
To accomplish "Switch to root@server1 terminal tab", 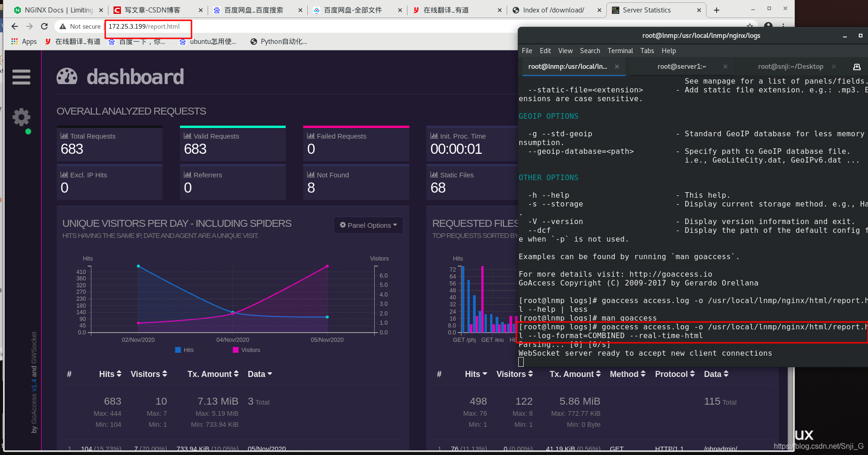I will tap(682, 67).
